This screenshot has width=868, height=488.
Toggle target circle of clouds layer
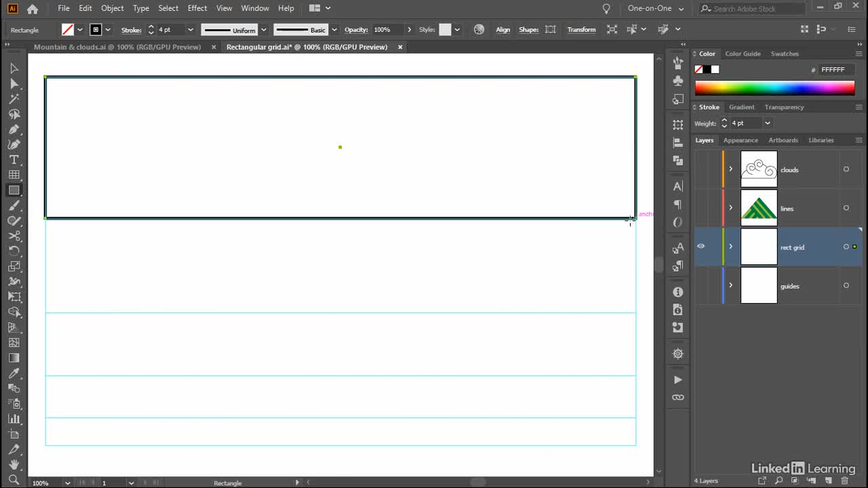(846, 169)
